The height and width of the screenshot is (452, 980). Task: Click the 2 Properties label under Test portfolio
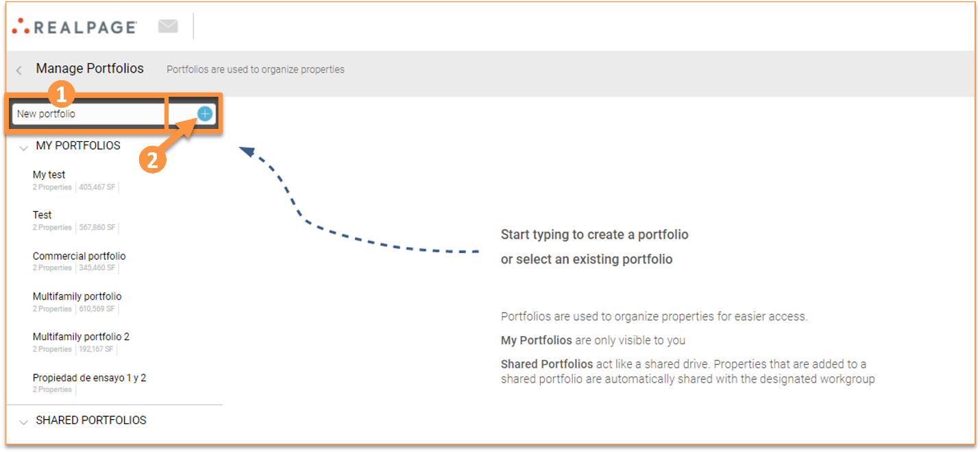(52, 227)
